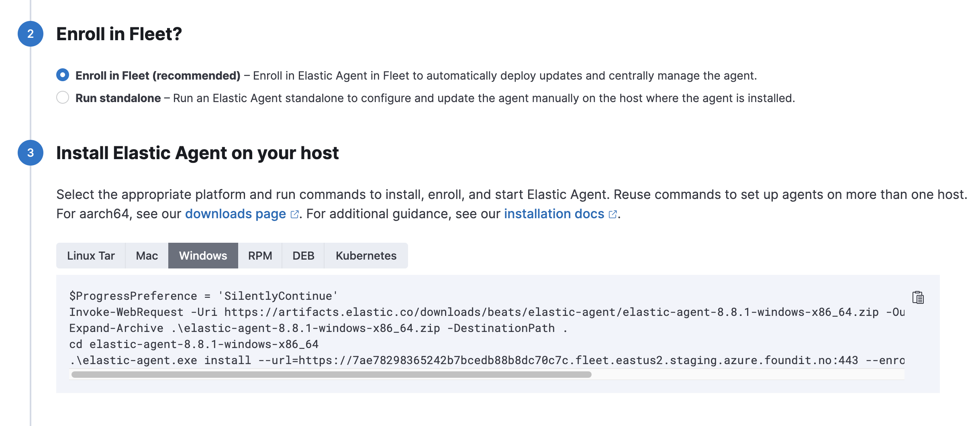The height and width of the screenshot is (426, 980).
Task: Switch to the Mac tab
Action: 146,255
